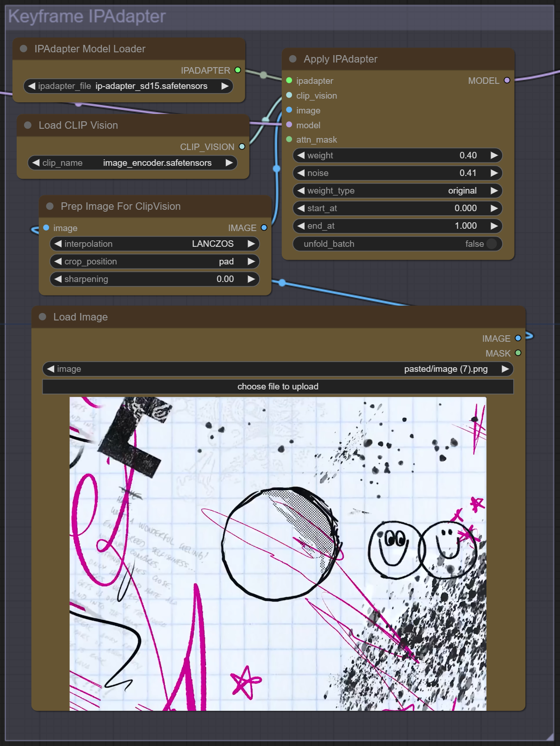
Task: Open the ipadapter_file model dropdown
Action: 128,86
